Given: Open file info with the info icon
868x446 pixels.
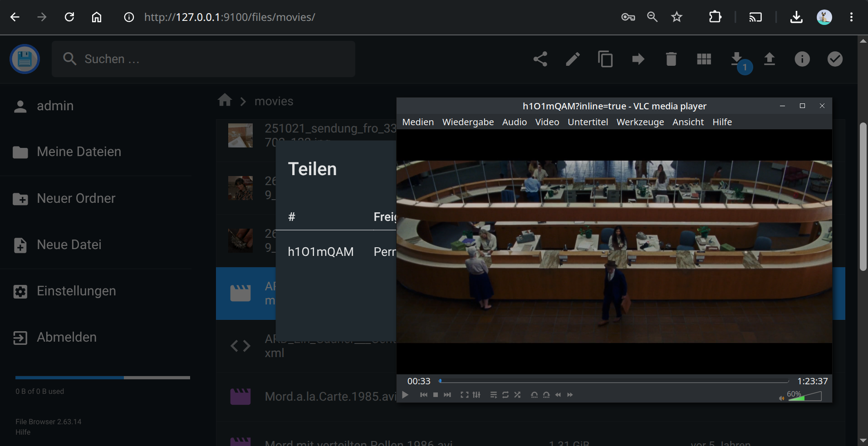Looking at the screenshot, I should (802, 59).
